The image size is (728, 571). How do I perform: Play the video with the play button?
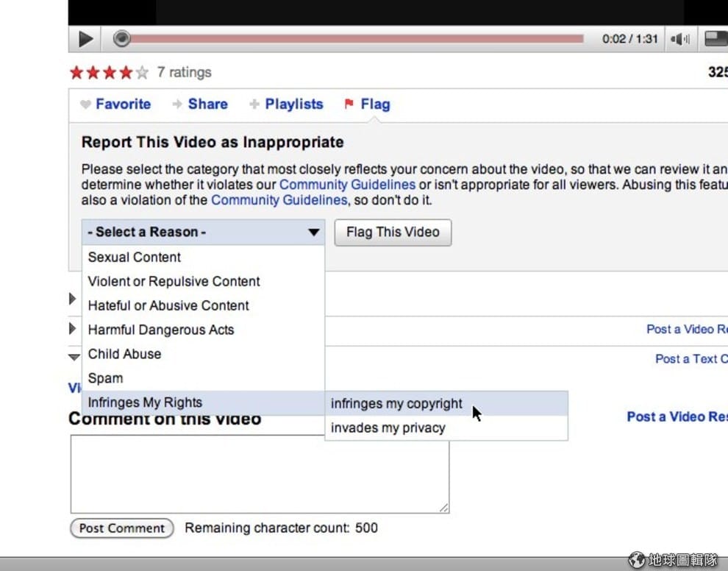point(85,39)
